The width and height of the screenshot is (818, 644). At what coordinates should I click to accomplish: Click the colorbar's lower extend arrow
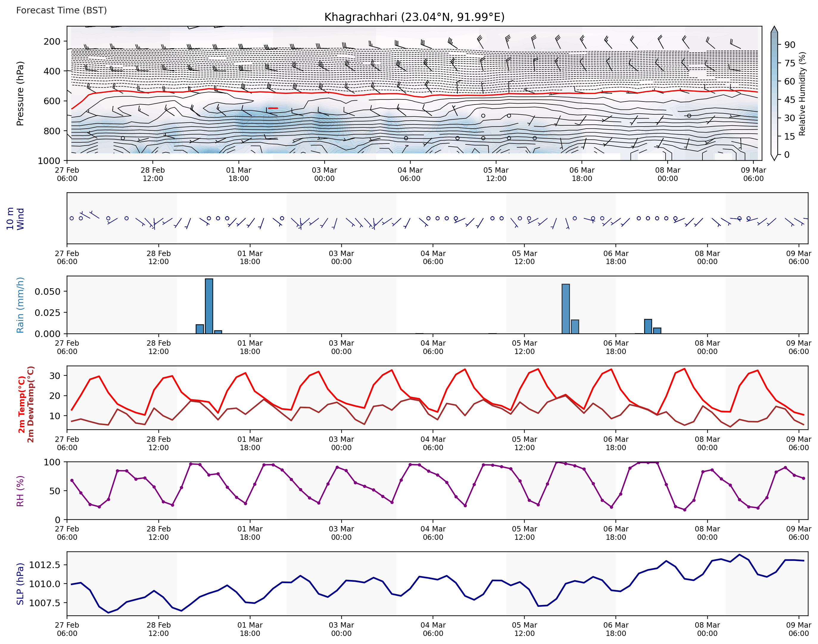pos(774,157)
